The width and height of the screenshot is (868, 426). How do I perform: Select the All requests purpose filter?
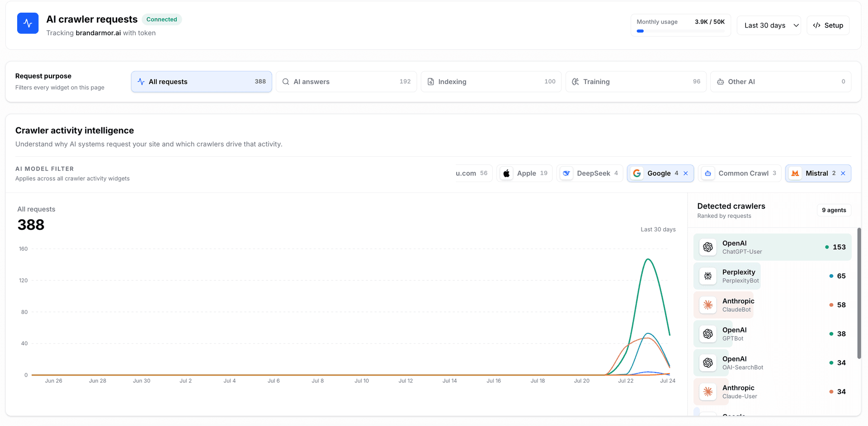(x=201, y=82)
